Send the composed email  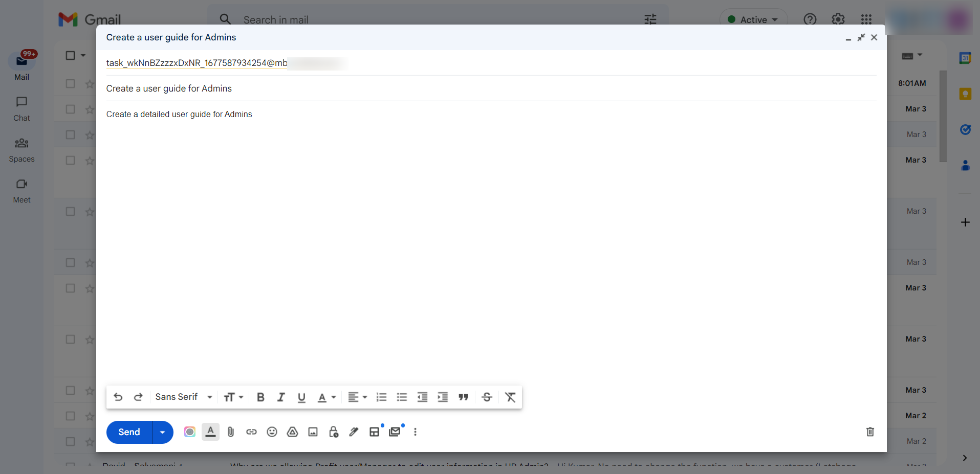click(x=128, y=432)
